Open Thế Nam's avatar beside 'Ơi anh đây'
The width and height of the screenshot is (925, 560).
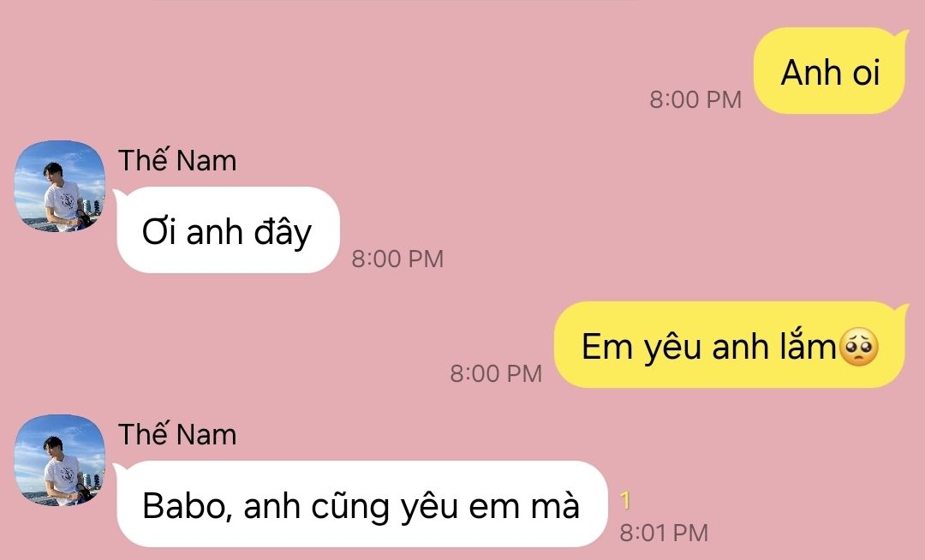pos(60,186)
